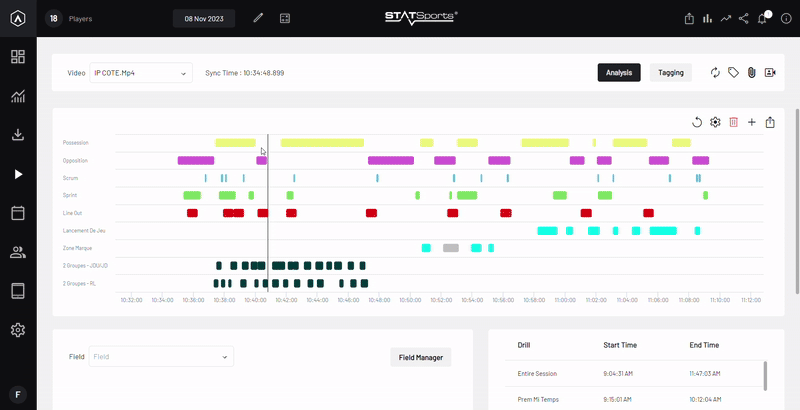Click the red trash delete icon
This screenshot has width=800, height=410.
coord(733,122)
